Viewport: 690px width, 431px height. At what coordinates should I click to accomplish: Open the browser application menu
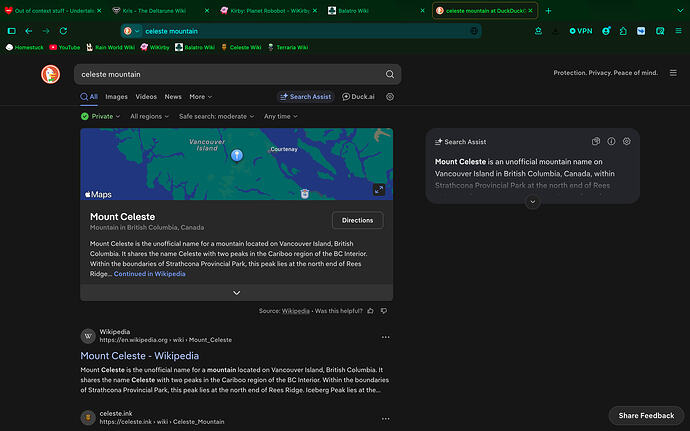pos(679,31)
